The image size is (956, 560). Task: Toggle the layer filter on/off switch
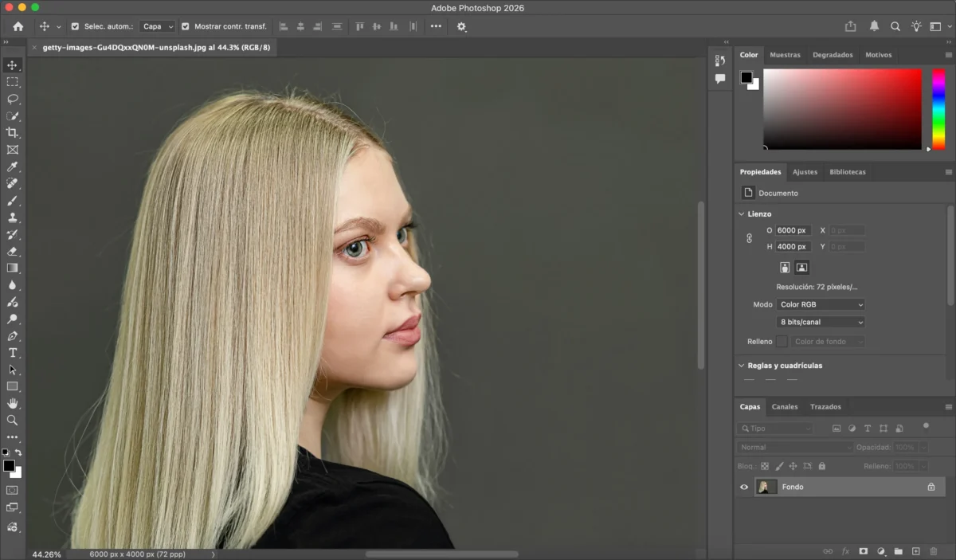click(x=926, y=426)
